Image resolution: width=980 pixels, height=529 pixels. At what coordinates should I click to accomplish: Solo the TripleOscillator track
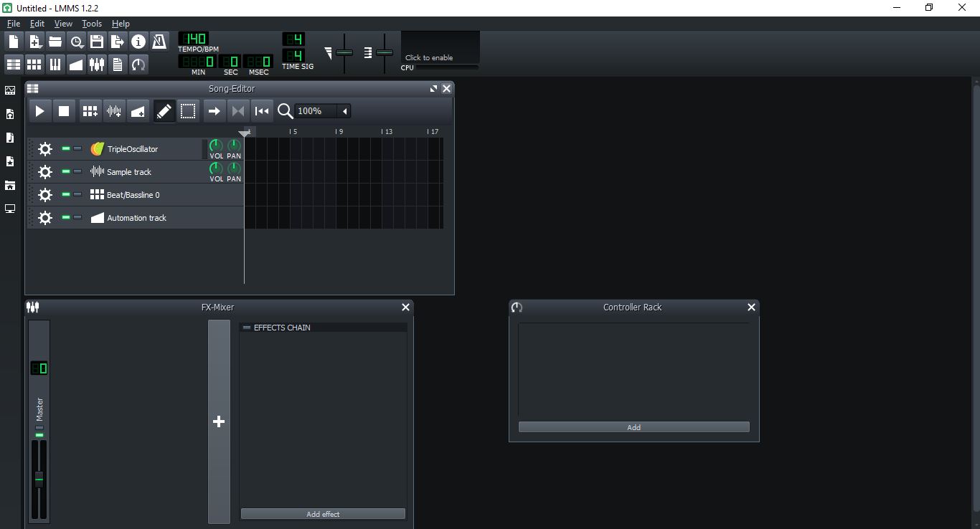pos(77,149)
